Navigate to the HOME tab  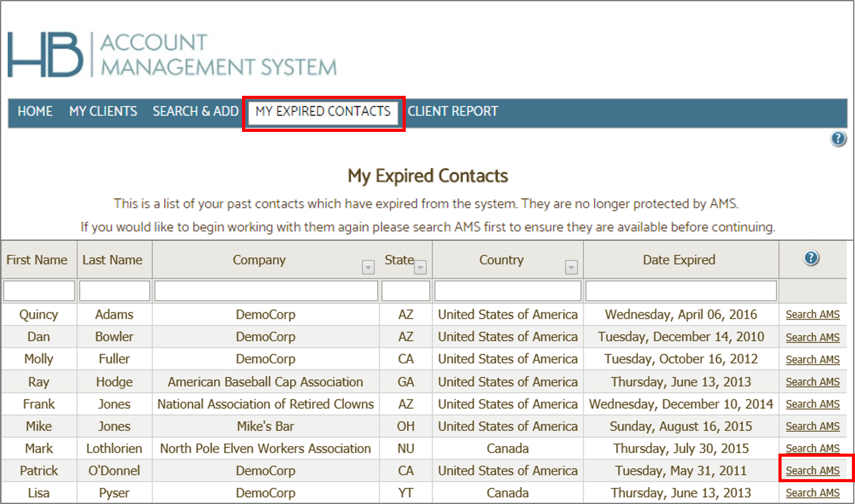[34, 111]
